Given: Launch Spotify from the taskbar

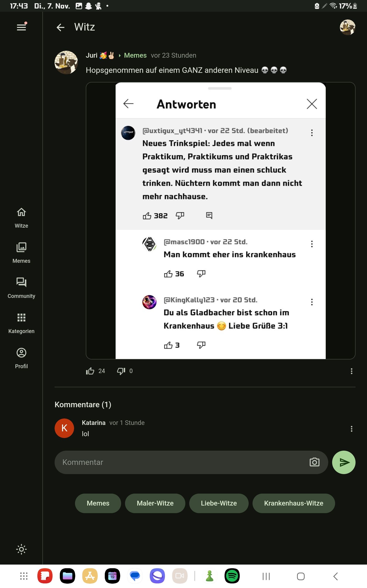Looking at the screenshot, I should click(232, 576).
